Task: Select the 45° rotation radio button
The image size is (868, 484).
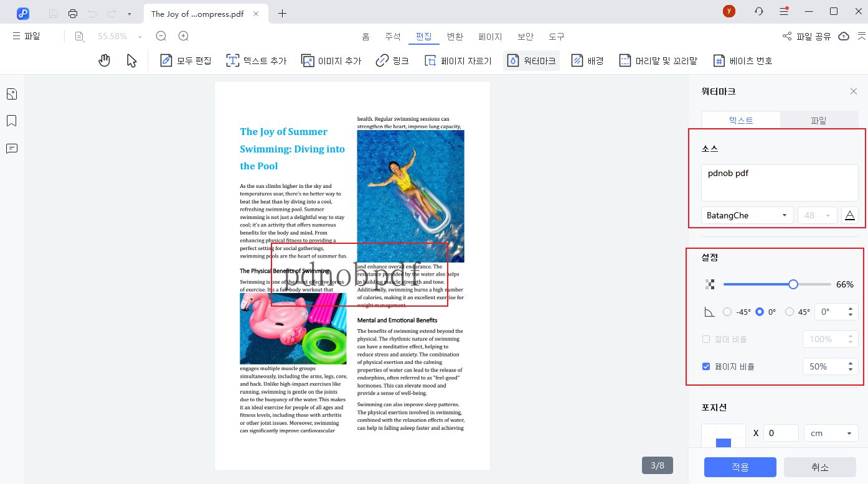Action: [790, 312]
